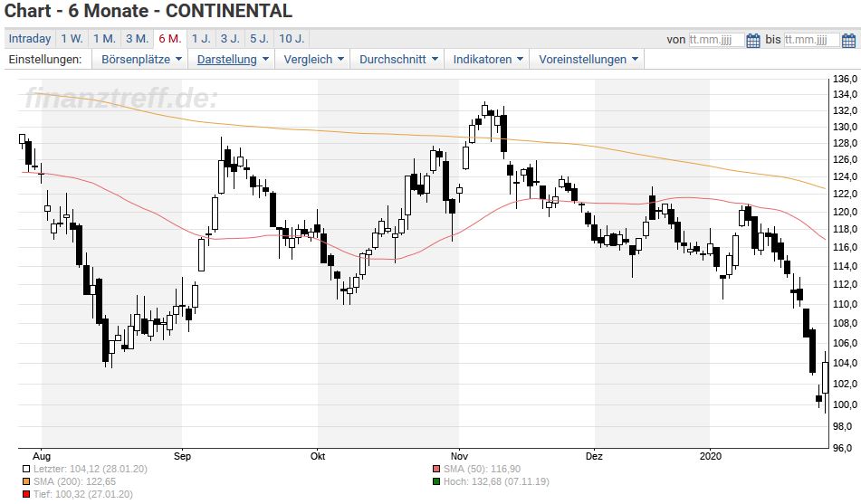The image size is (861, 504).
Task: Click the '136,0' y-axis price label
Action: coord(845,79)
